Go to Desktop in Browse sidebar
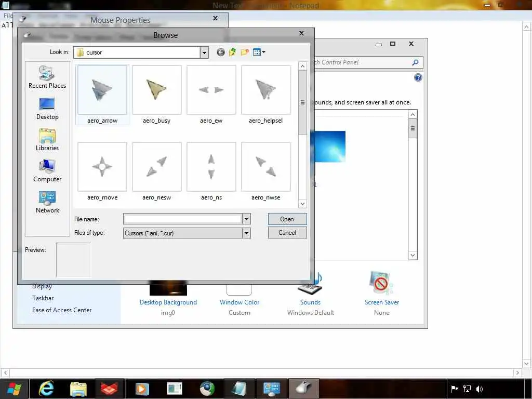Screen dimensions: 532x399 (x=47, y=109)
